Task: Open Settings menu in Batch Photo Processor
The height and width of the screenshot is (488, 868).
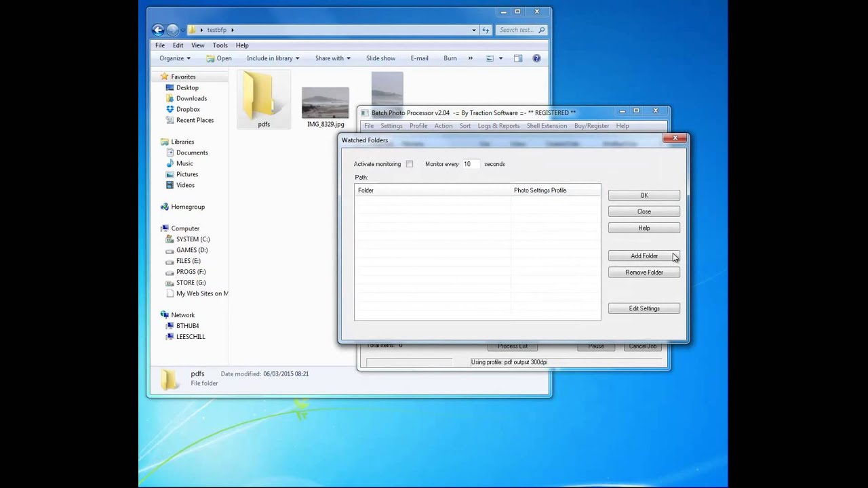Action: click(x=391, y=126)
